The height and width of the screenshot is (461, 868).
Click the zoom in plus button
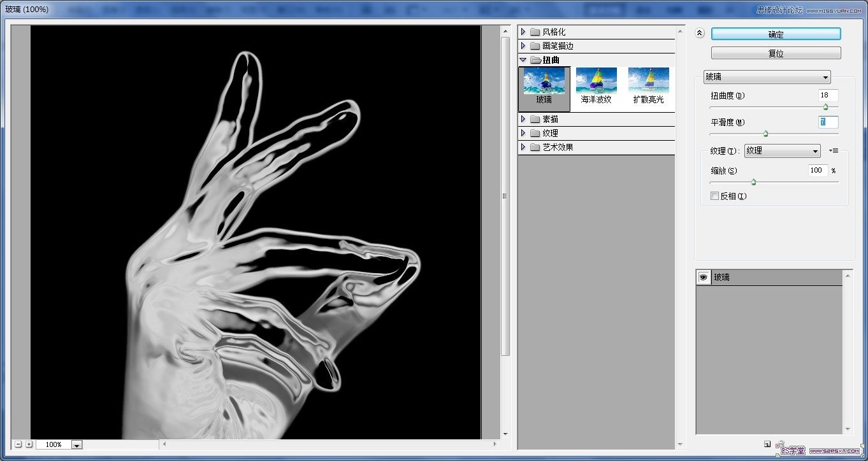[x=29, y=444]
